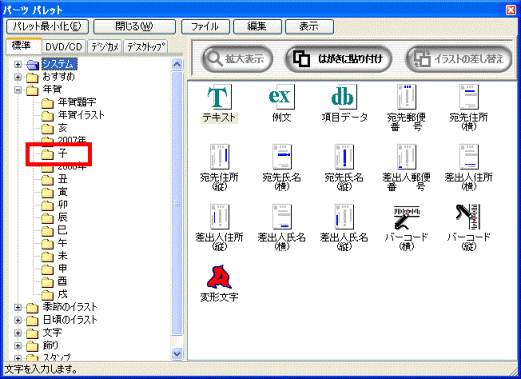This screenshot has width=521, height=379.
Task: Select the 申 folder
Action: click(x=62, y=268)
